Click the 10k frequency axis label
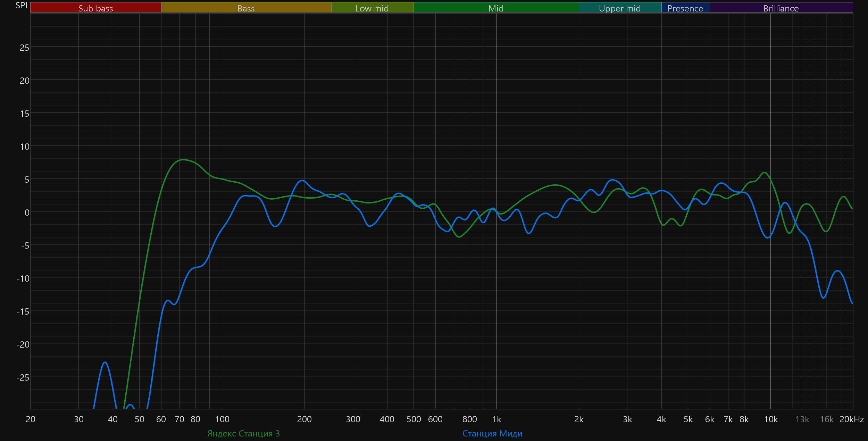Viewport: 868px width, 441px height. [771, 419]
